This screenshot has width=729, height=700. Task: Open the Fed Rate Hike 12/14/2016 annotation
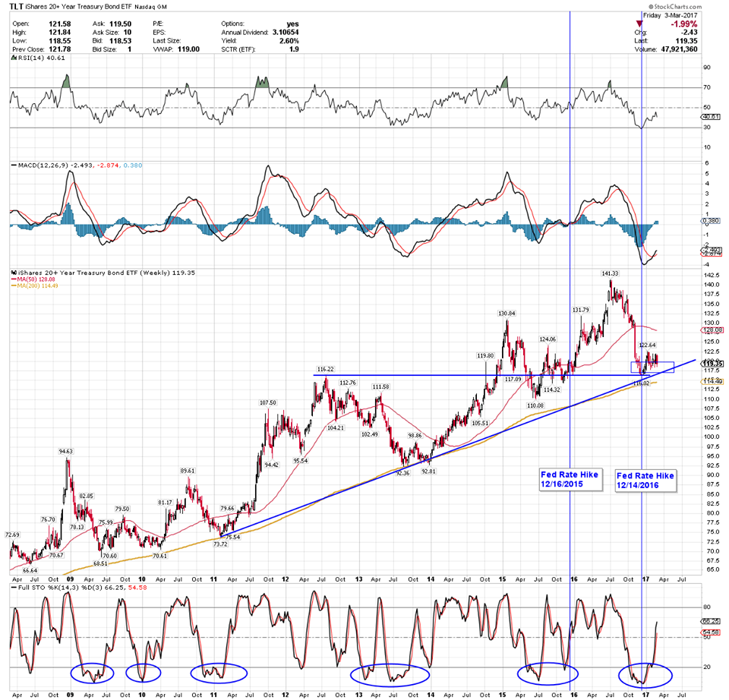[645, 481]
